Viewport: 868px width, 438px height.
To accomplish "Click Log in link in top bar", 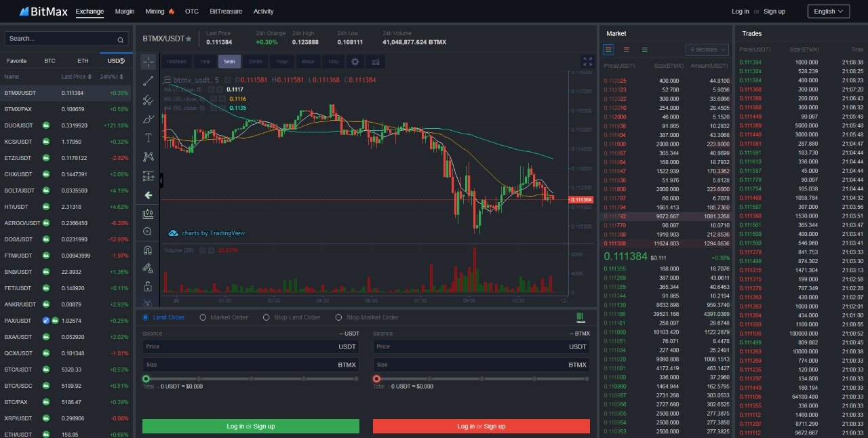I will pos(741,12).
